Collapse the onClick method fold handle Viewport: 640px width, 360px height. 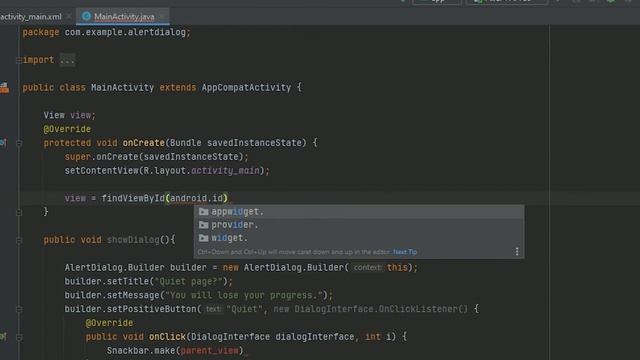pyautogui.click(x=19, y=337)
